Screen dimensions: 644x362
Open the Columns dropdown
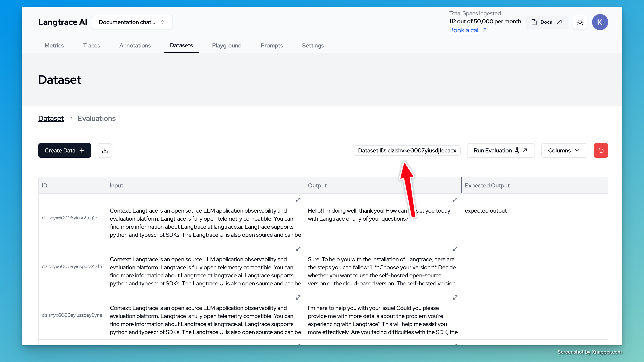tap(564, 150)
